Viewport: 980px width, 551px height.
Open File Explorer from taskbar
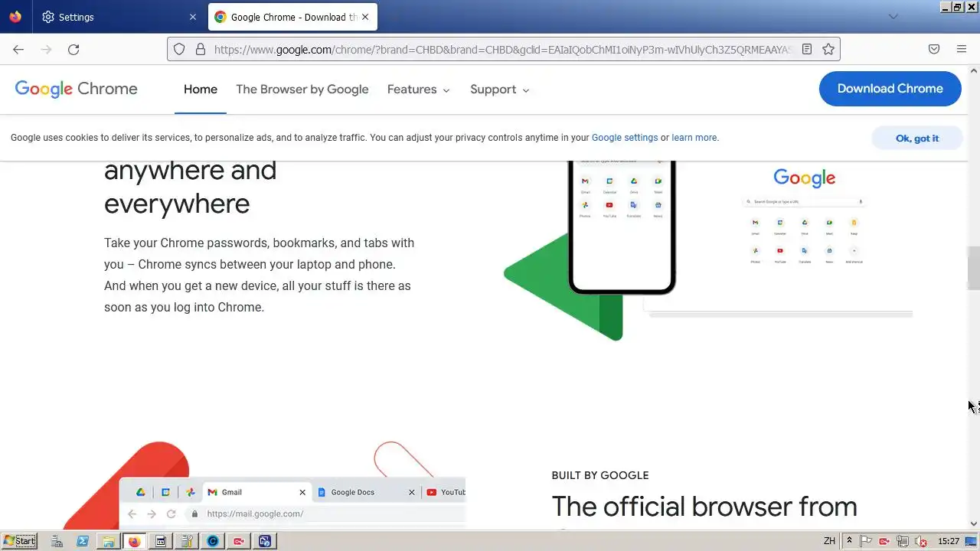109,541
